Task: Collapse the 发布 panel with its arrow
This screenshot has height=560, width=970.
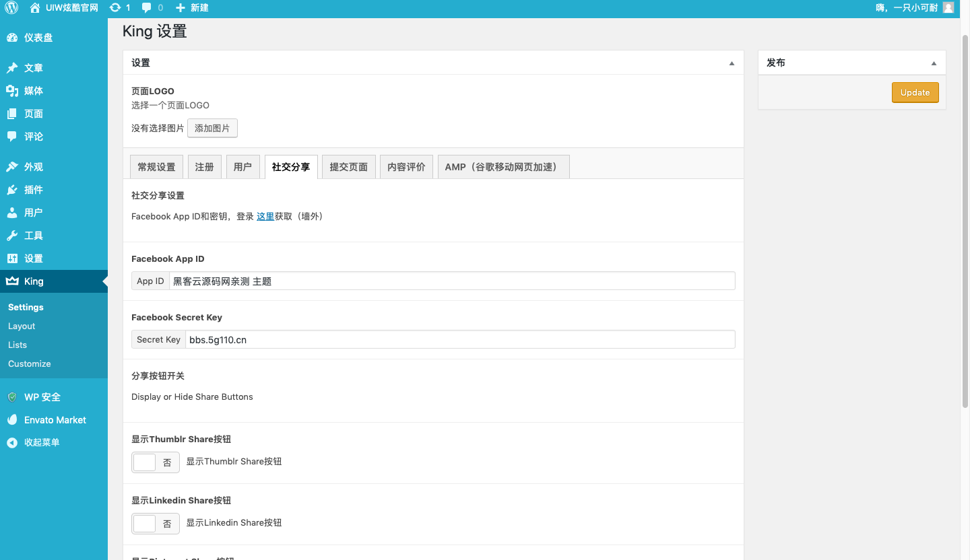Action: pyautogui.click(x=934, y=63)
